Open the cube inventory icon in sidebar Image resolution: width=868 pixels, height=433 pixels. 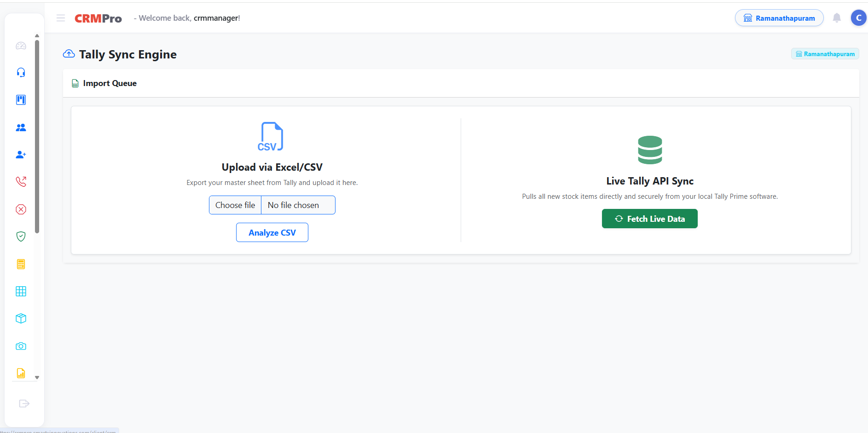tap(21, 318)
